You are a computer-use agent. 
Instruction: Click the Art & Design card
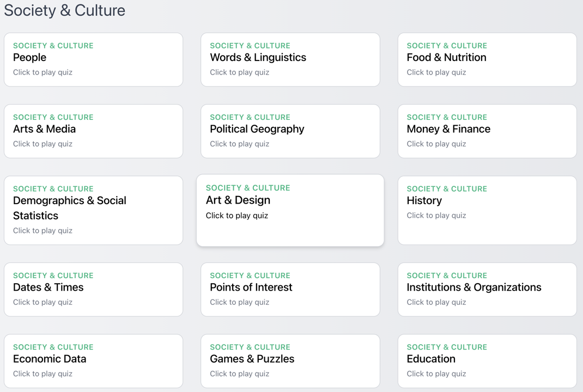point(290,210)
